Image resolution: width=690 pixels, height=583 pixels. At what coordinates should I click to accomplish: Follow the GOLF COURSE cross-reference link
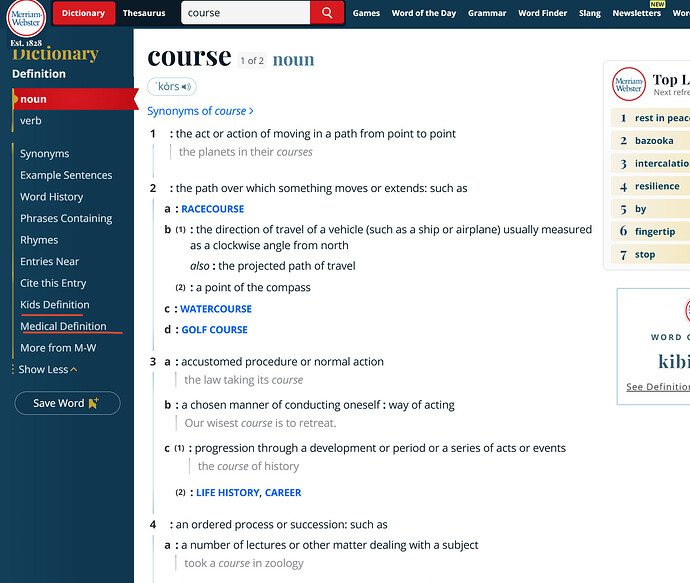(214, 330)
